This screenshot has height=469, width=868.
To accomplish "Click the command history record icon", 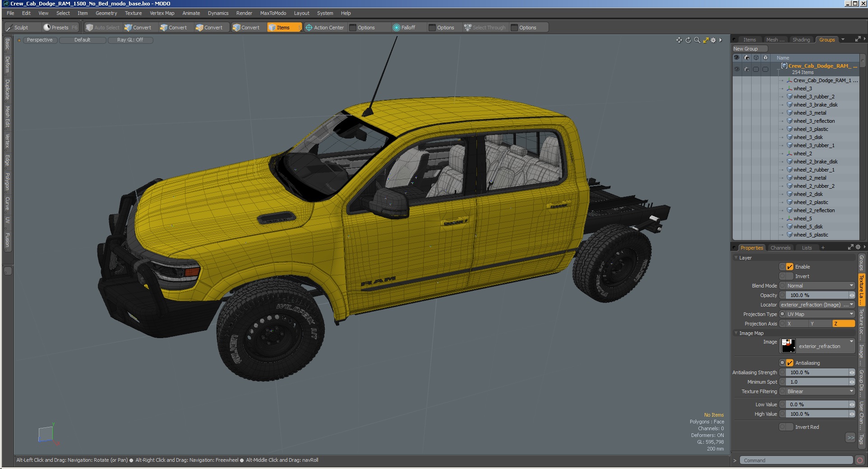I will click(x=860, y=460).
